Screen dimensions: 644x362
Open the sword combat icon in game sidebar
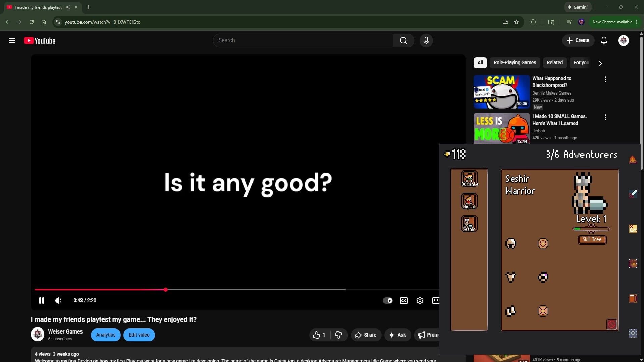coord(634,194)
